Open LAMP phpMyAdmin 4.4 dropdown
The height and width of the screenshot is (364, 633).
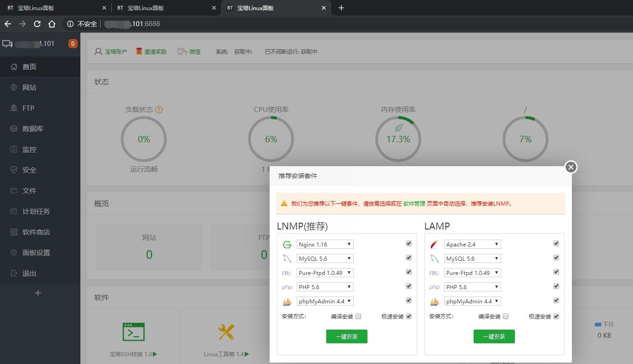[x=473, y=302]
